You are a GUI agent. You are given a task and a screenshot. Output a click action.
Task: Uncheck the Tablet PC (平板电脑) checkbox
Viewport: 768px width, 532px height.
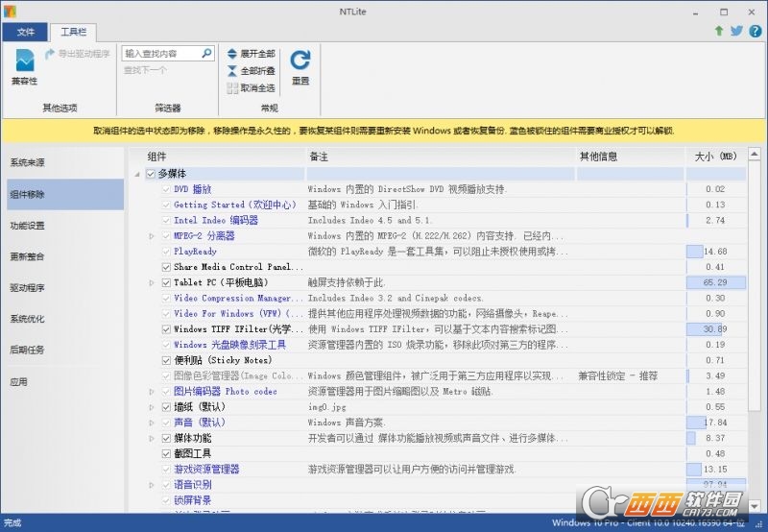pos(166,282)
